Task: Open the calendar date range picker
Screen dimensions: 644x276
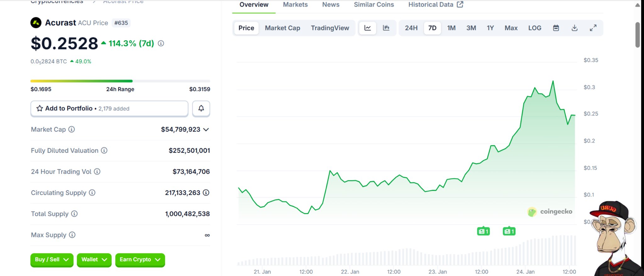Action: click(x=556, y=28)
